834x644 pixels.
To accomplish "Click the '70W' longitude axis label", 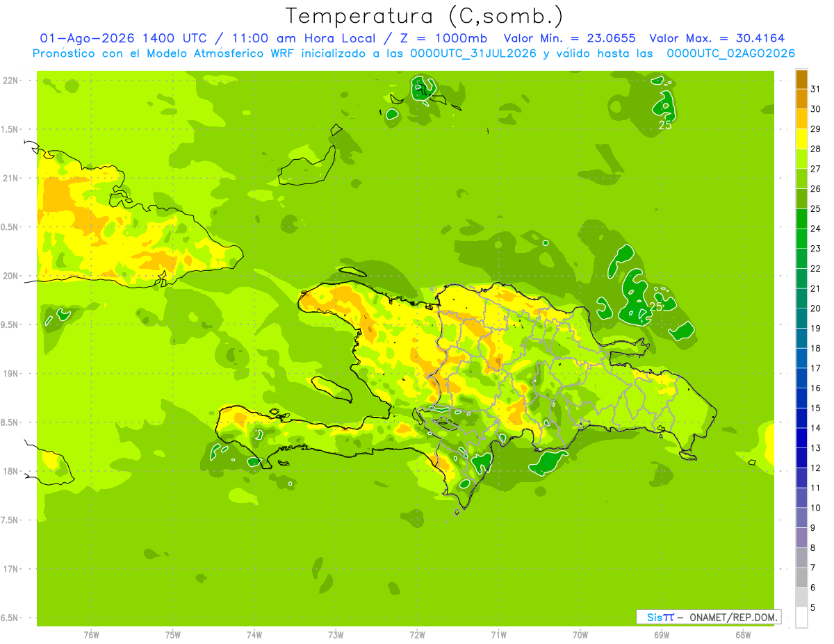I will click(x=580, y=635).
